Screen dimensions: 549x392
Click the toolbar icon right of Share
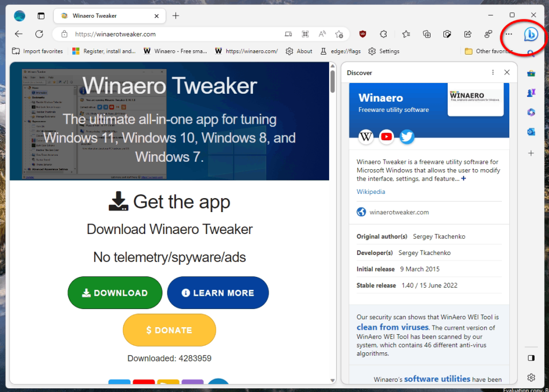(x=488, y=34)
